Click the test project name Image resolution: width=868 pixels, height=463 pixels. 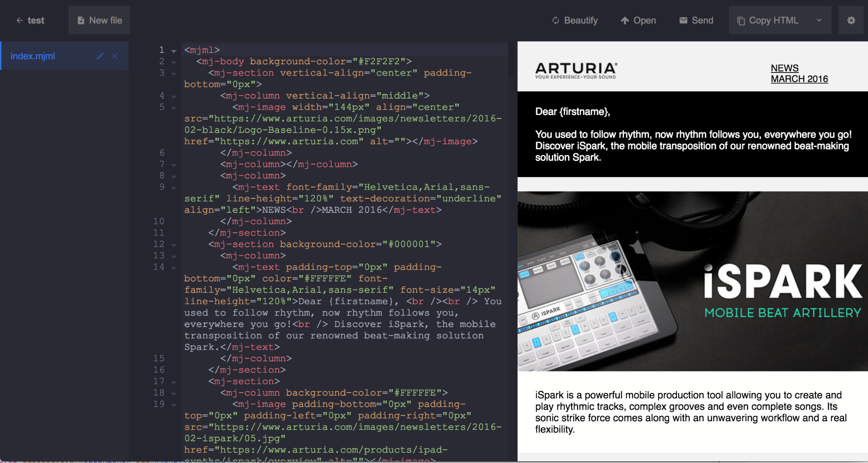(x=36, y=20)
